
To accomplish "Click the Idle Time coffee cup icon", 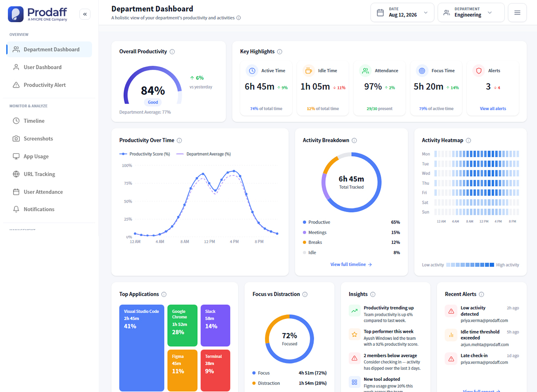I will [308, 71].
